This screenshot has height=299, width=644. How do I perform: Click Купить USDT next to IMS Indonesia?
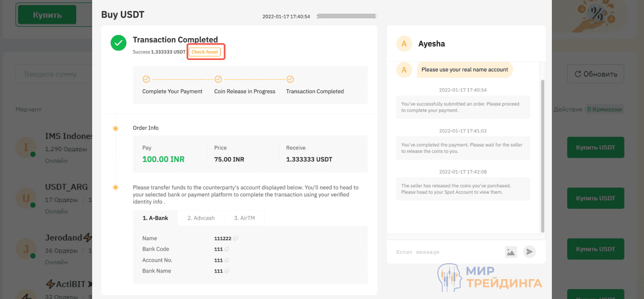coord(595,147)
